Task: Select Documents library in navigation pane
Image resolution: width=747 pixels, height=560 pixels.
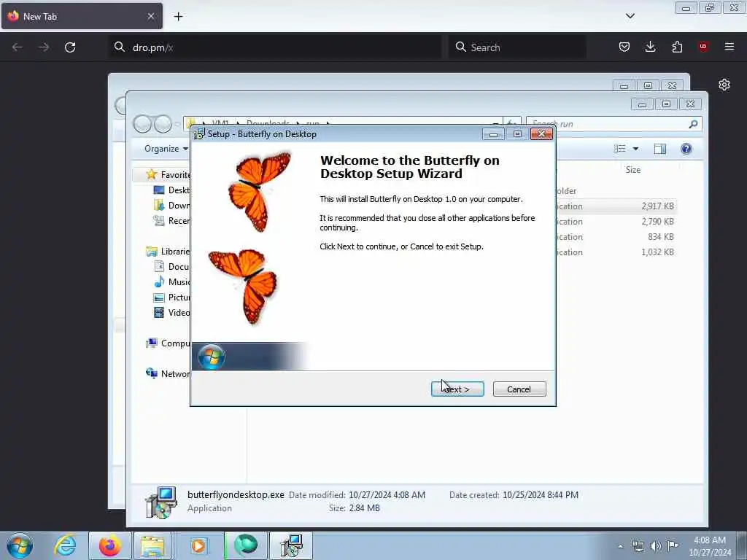Action: [171, 267]
